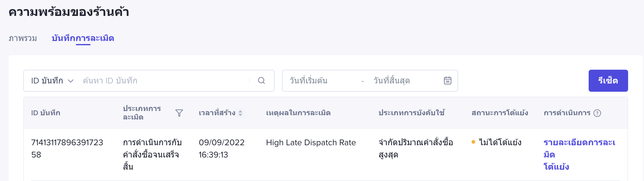Open the calendar date picker icon
Screen dimensions: 644x181
[x=447, y=81]
